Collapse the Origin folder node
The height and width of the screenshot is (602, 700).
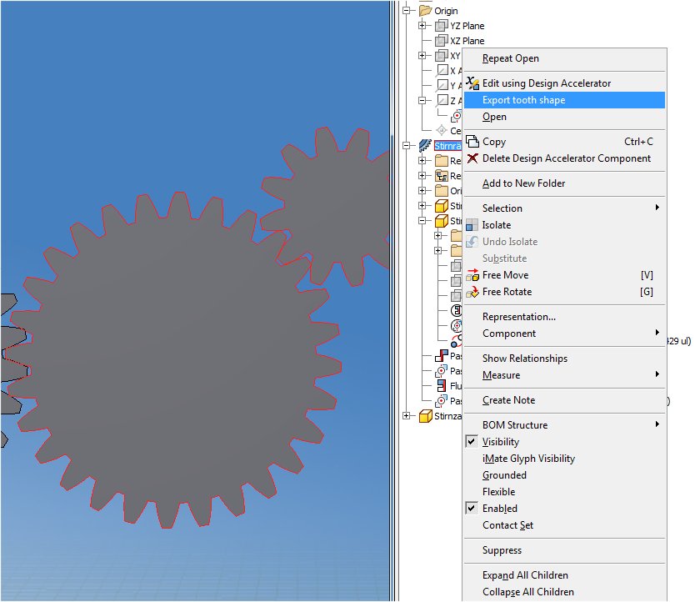(x=407, y=11)
